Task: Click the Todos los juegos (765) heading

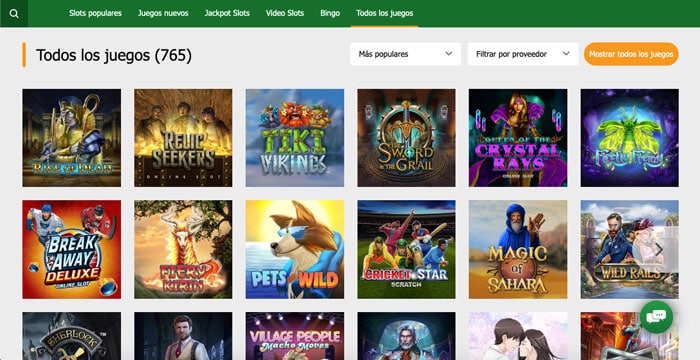Action: point(114,55)
